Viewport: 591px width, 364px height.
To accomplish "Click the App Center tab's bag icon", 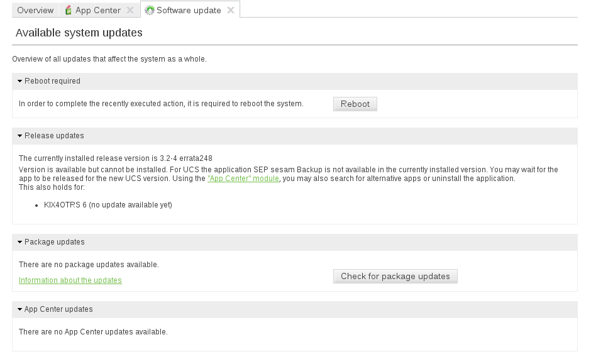I will (x=68, y=10).
